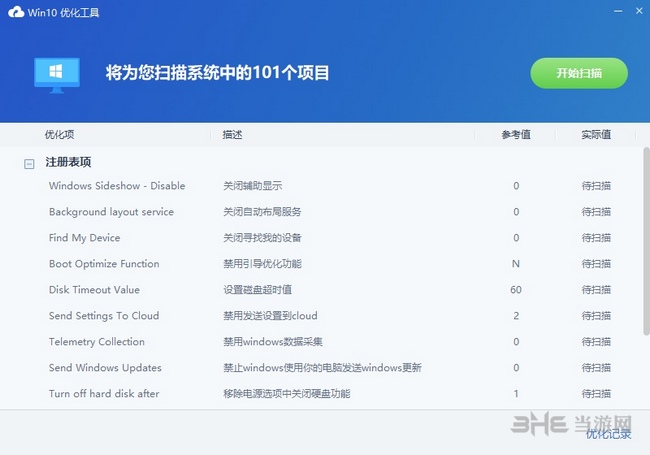Viewport: 650px width, 455px height.
Task: Select Send Settings To Cloud item
Action: 104,316
